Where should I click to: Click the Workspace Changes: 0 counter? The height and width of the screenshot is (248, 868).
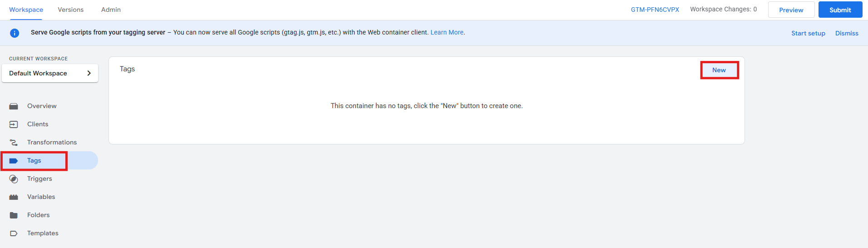723,9
